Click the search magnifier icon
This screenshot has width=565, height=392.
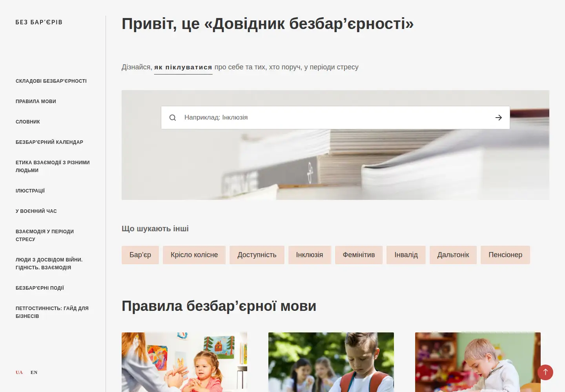[x=173, y=118]
